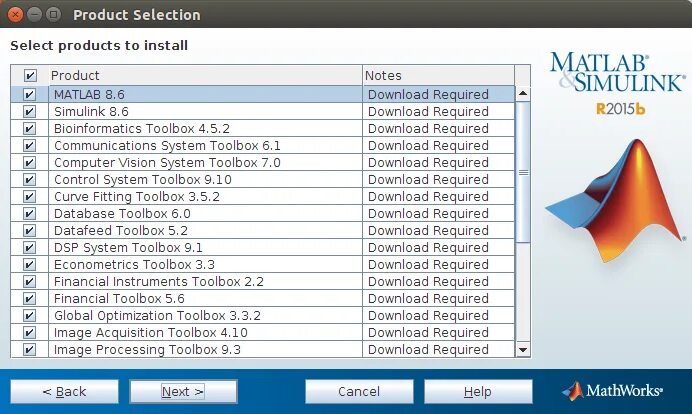The width and height of the screenshot is (692, 414).
Task: Toggle the select-all products header checkbox
Action: [x=30, y=75]
